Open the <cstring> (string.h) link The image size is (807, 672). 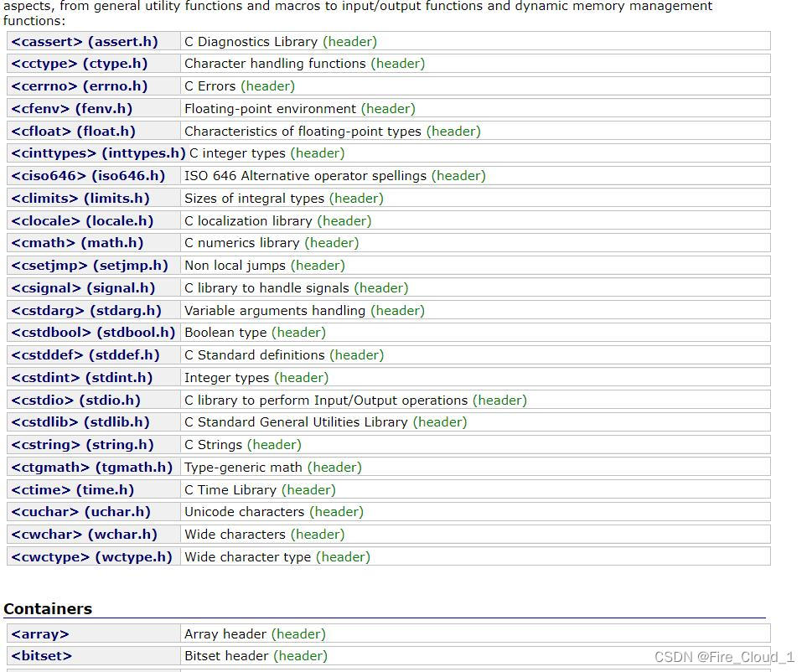tap(82, 445)
